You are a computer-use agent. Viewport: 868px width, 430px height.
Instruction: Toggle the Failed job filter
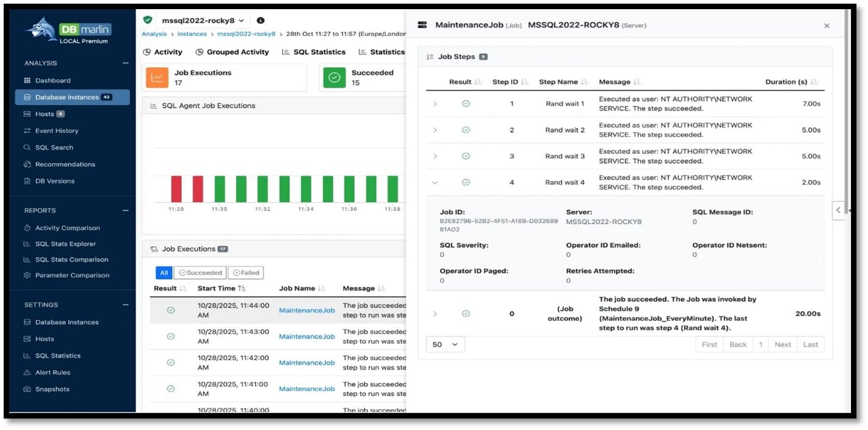(245, 273)
